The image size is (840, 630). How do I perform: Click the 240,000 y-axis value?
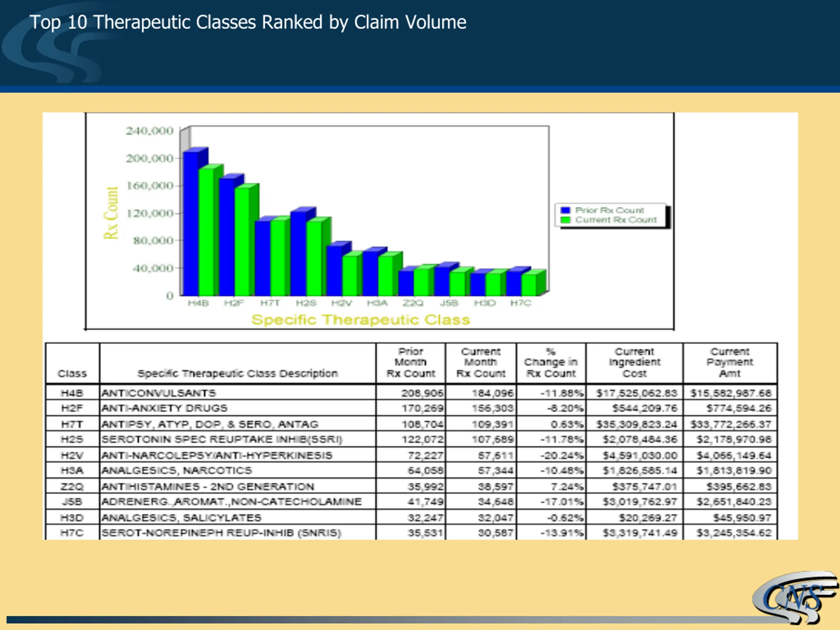tap(150, 131)
